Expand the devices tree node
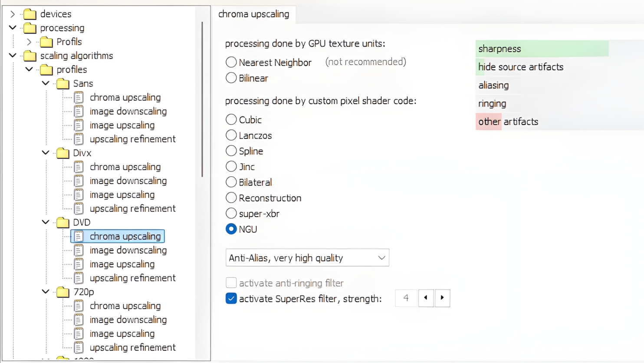 [x=13, y=14]
